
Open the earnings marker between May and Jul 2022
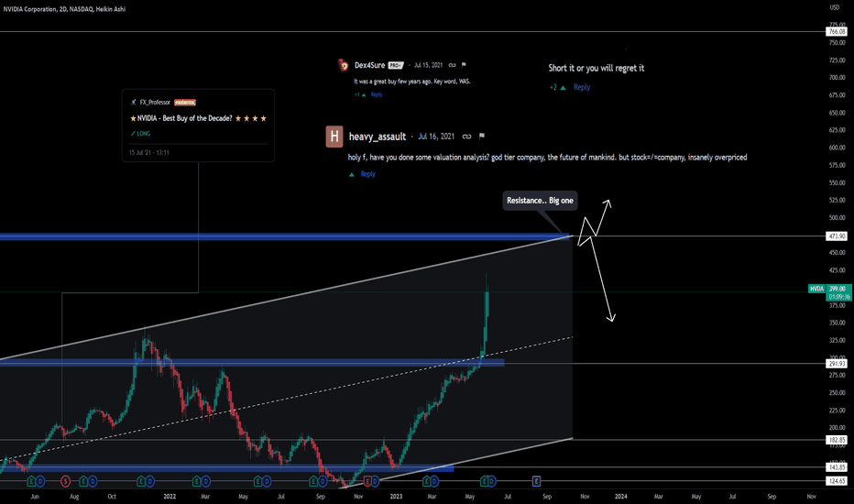[x=258, y=481]
